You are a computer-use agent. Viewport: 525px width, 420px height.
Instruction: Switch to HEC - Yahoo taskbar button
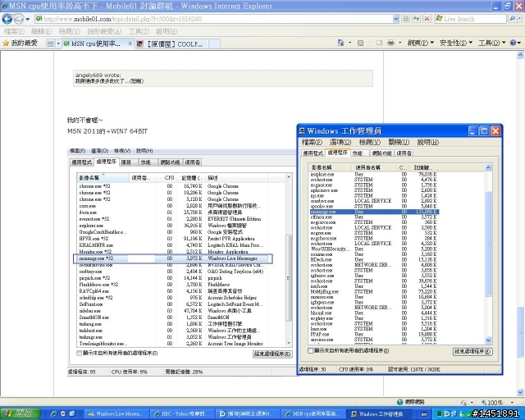coord(182,414)
